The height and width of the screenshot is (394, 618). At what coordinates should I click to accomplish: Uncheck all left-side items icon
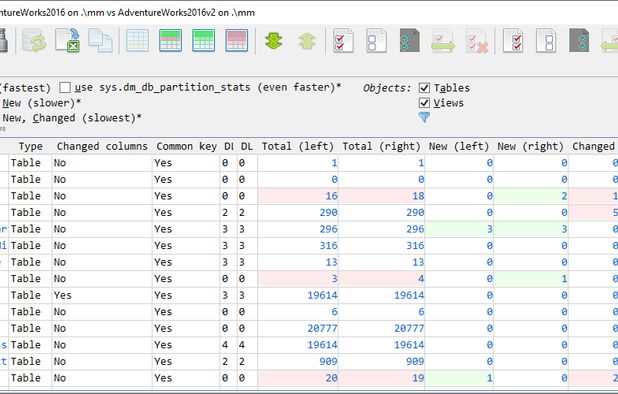tap(376, 41)
